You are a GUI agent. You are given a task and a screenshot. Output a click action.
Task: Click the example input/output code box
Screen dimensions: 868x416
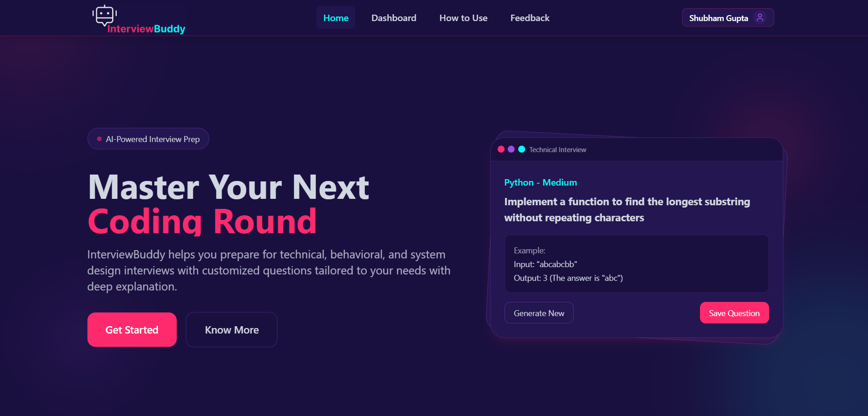[x=636, y=264]
